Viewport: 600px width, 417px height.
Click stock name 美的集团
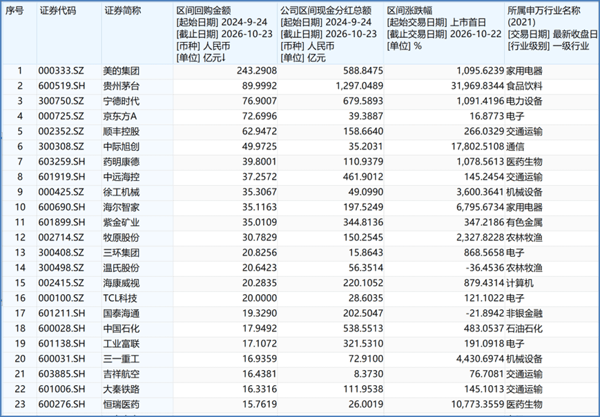pos(121,71)
